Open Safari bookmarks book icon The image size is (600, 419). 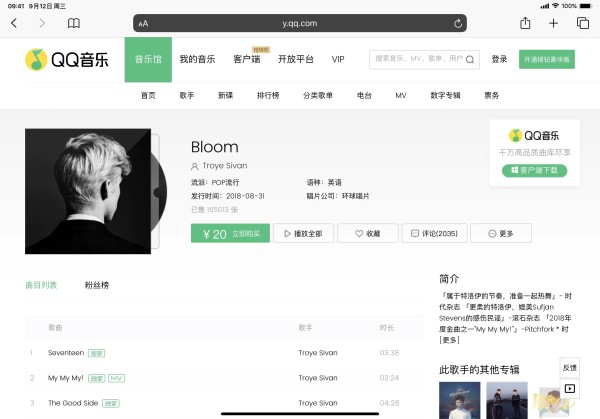(x=74, y=23)
